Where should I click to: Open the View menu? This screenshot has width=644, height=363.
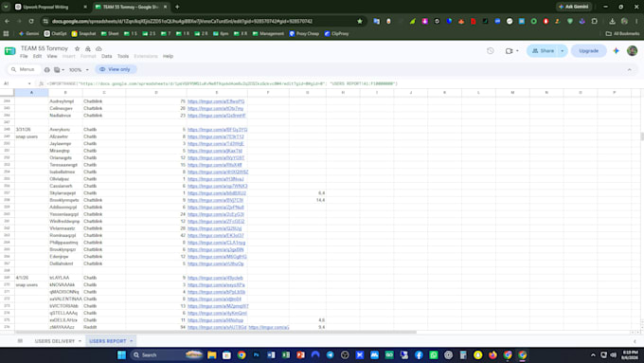click(x=52, y=56)
